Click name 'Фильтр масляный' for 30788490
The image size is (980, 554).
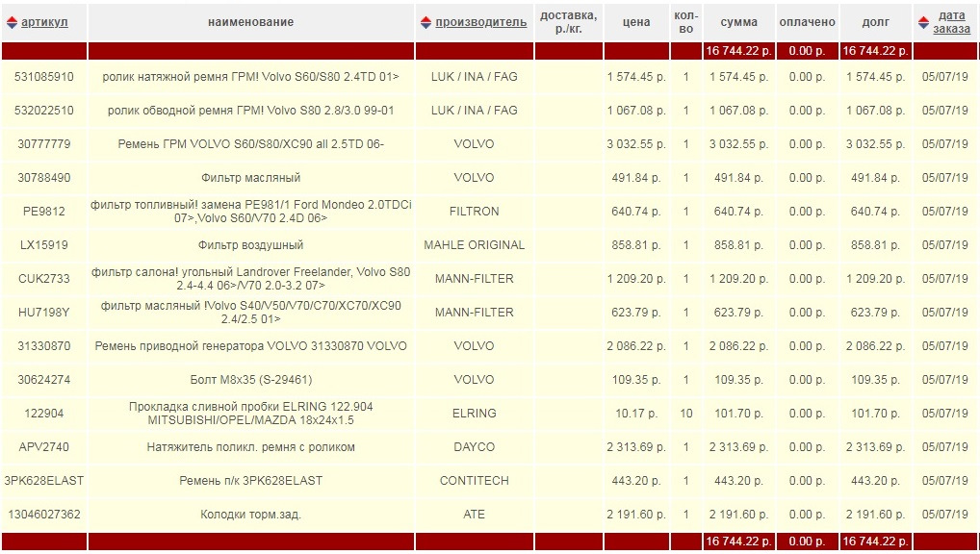pos(250,178)
